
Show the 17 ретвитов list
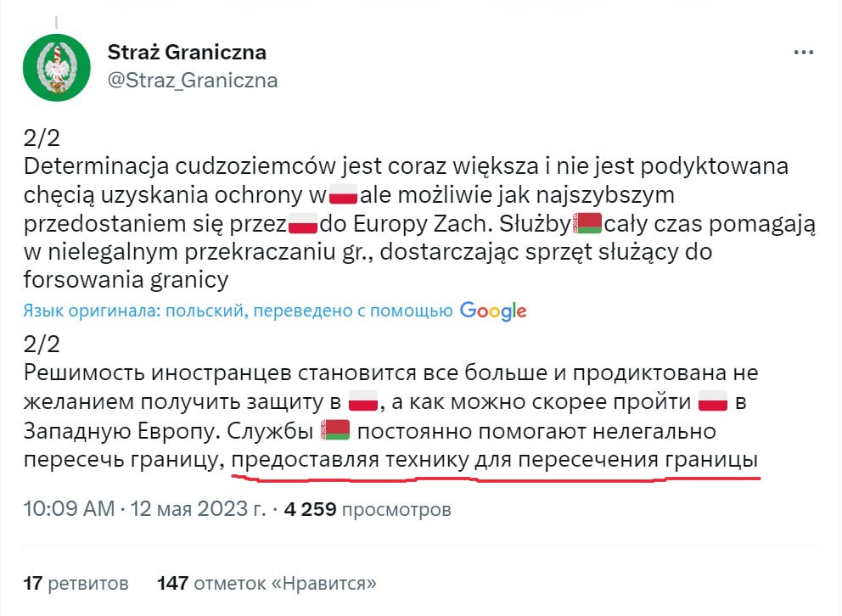76,584
